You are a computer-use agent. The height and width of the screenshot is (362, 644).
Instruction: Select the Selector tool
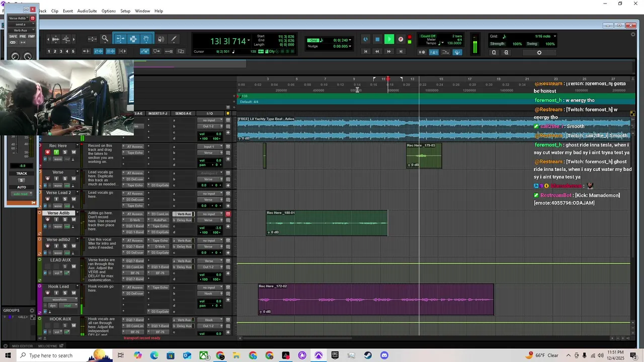133,39
